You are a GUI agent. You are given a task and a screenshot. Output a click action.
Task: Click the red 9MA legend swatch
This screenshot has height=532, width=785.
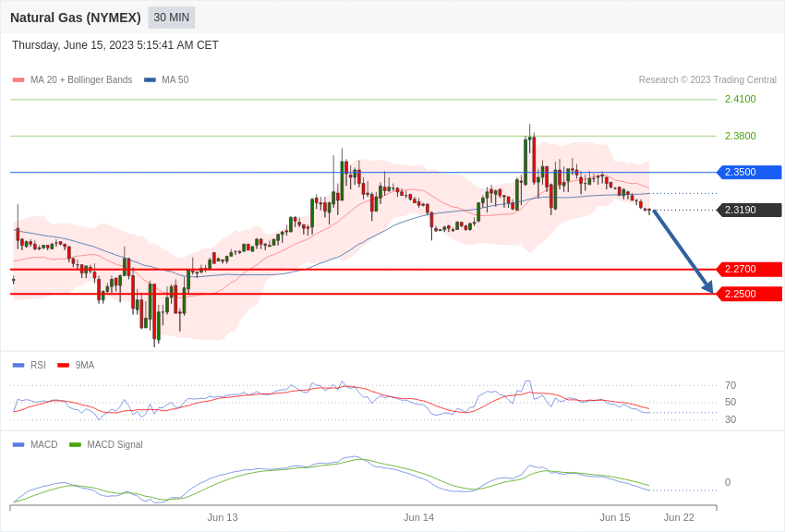[x=63, y=366]
